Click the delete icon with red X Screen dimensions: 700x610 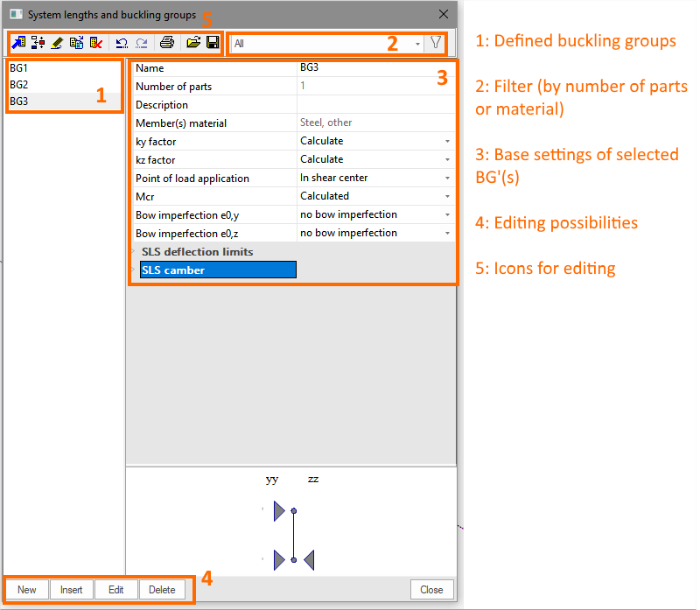[95, 42]
